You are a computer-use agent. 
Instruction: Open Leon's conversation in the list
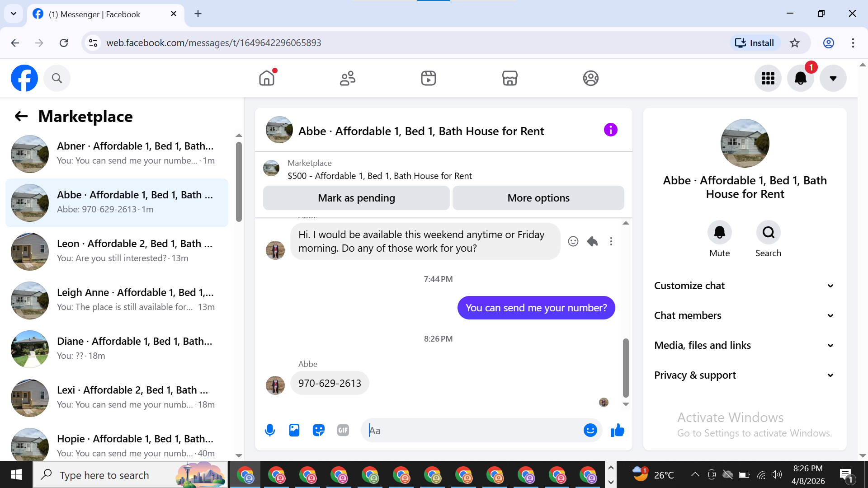point(117,251)
